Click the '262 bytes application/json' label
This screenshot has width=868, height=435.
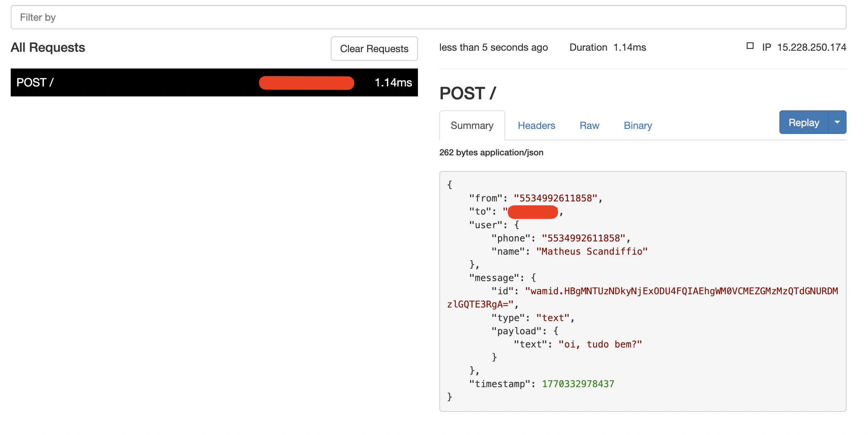coord(491,152)
